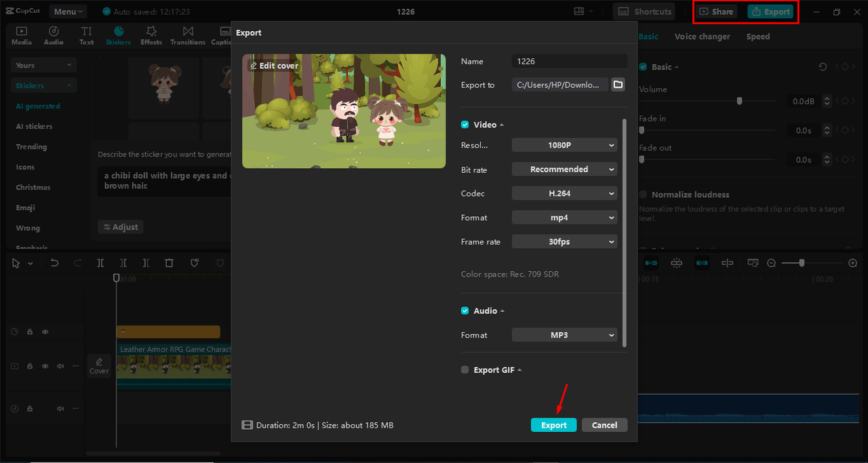868x463 pixels.
Task: Click the timeline zoom out magnifier
Action: click(x=771, y=263)
